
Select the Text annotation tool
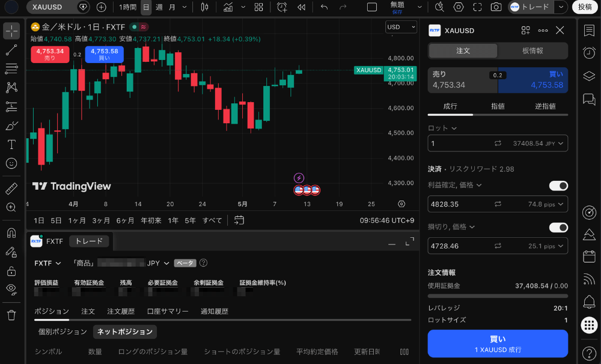11,144
